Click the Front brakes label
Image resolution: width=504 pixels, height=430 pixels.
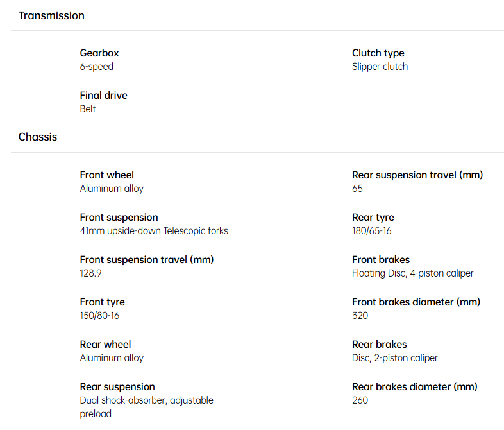click(x=381, y=260)
